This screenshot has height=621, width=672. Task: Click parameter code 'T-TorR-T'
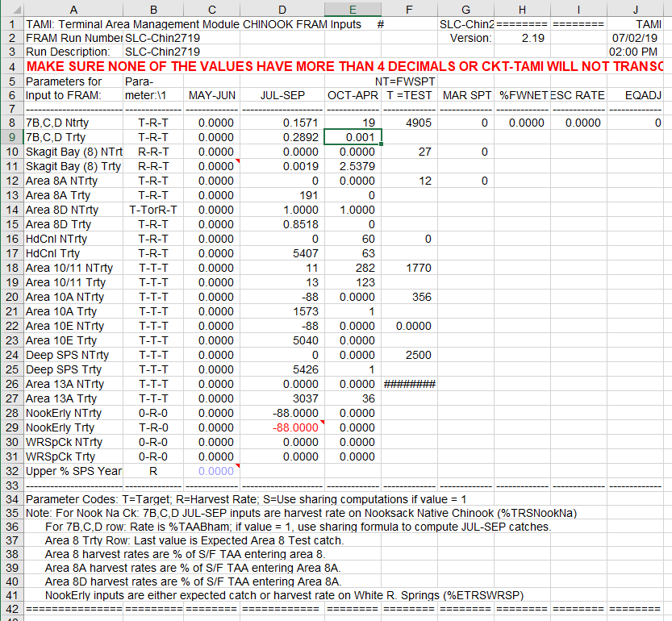[x=153, y=210]
